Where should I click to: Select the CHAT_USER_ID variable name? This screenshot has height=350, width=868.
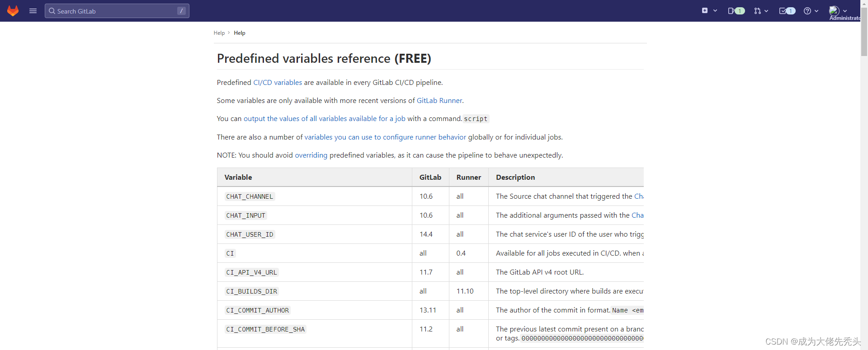[x=250, y=234]
